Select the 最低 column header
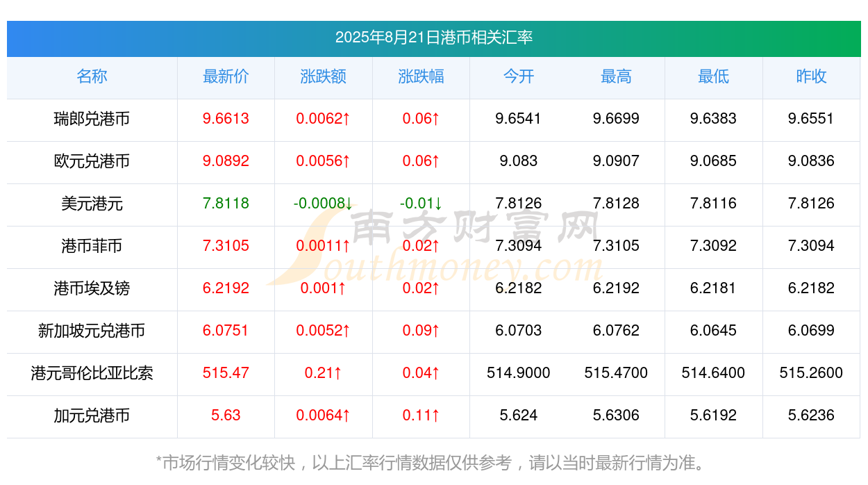 [713, 76]
